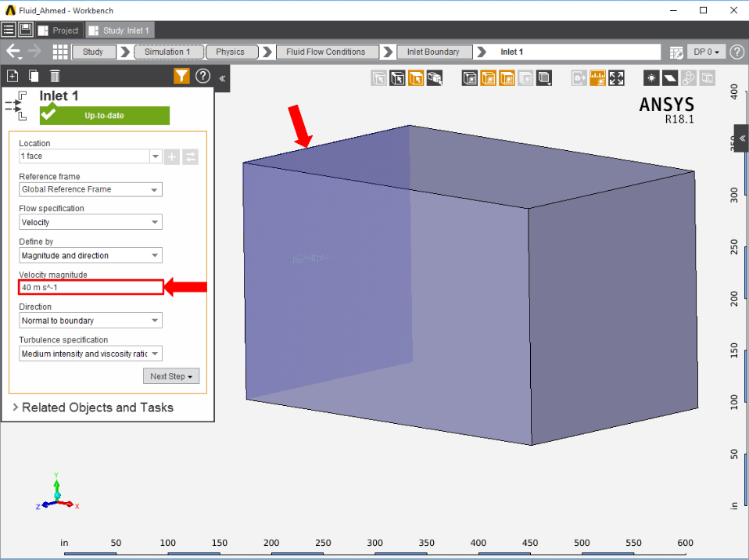Toggle the second orange cube display icon

[507, 78]
